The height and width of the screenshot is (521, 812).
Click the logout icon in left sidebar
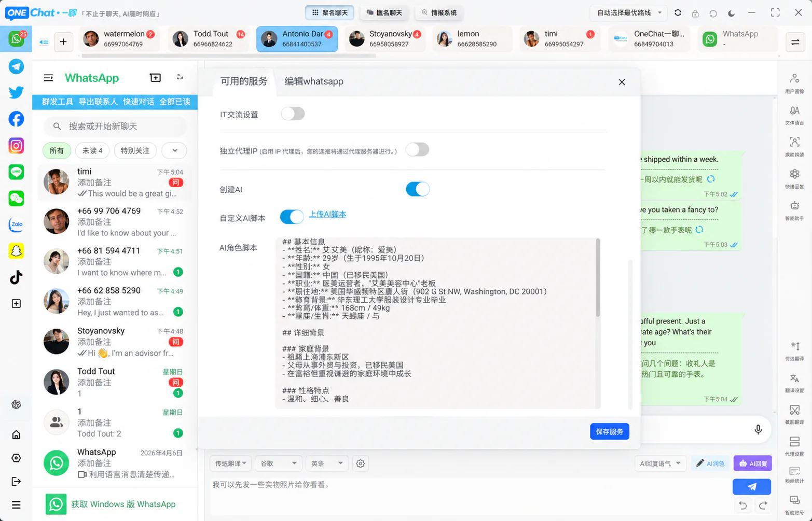pos(16,482)
